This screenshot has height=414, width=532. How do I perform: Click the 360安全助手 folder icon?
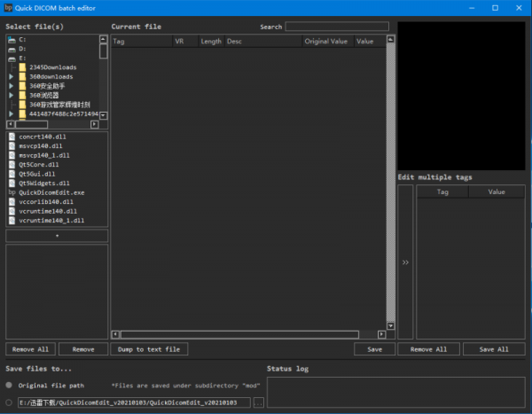22,86
